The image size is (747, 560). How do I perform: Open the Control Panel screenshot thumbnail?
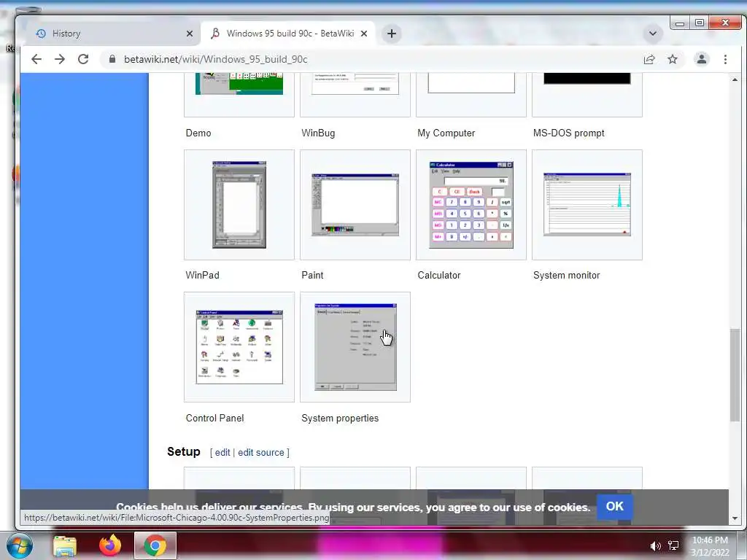[x=239, y=347]
